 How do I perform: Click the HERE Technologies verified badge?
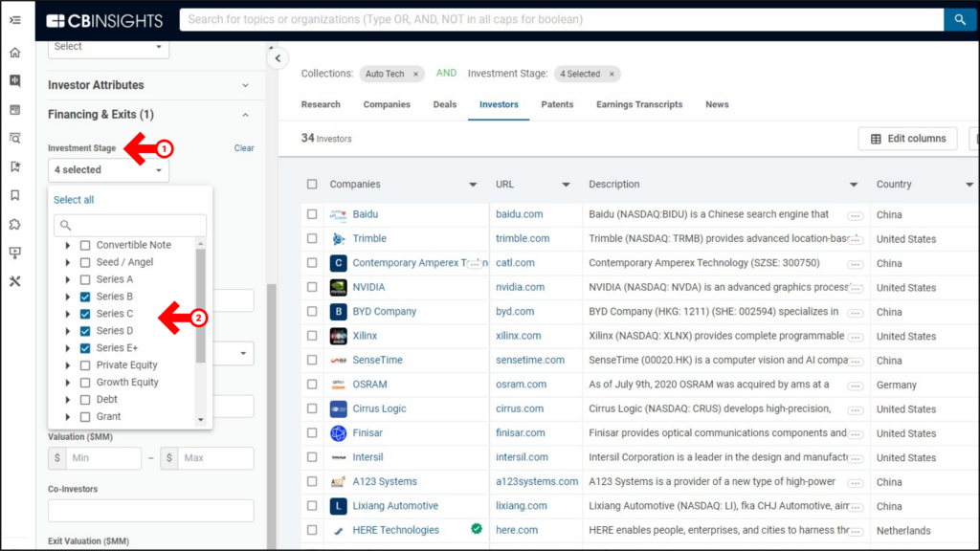[477, 529]
